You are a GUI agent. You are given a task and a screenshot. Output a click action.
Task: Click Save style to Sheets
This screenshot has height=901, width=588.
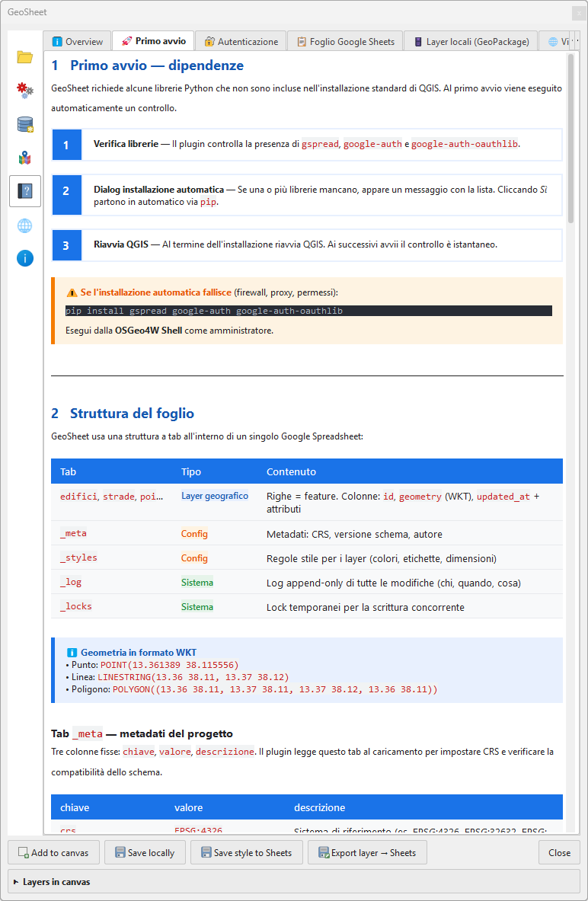246,852
